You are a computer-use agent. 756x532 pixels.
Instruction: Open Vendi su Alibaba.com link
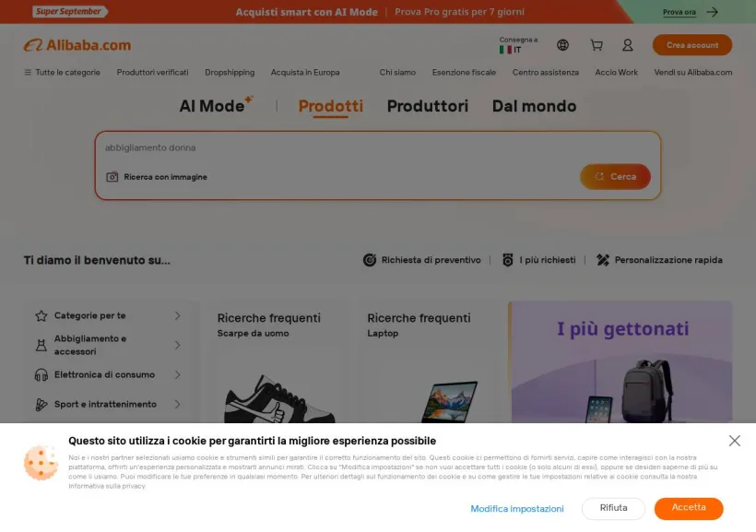pyautogui.click(x=692, y=72)
